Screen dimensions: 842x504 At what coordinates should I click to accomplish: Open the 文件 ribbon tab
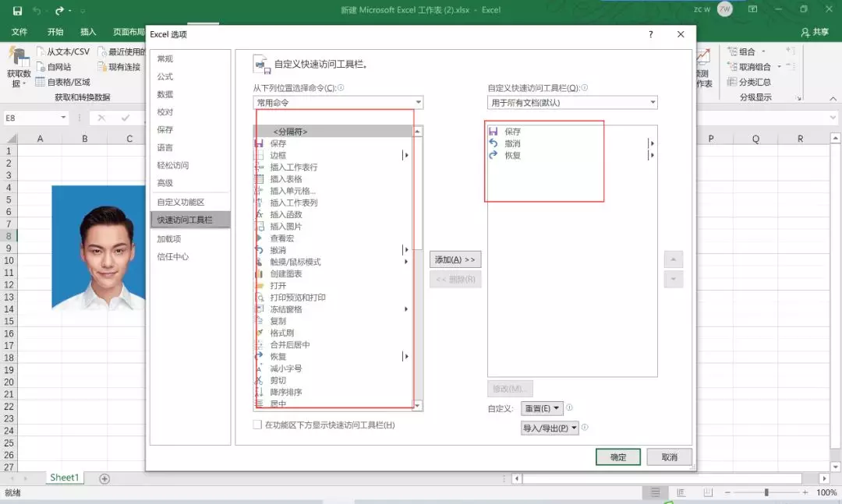point(19,32)
